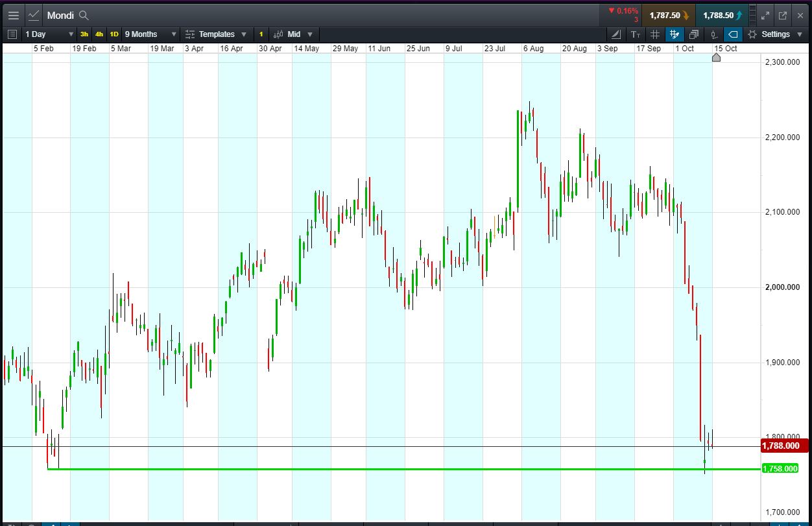Click the 15 Oct date label
Screen dimensions: 812x526
pos(726,49)
